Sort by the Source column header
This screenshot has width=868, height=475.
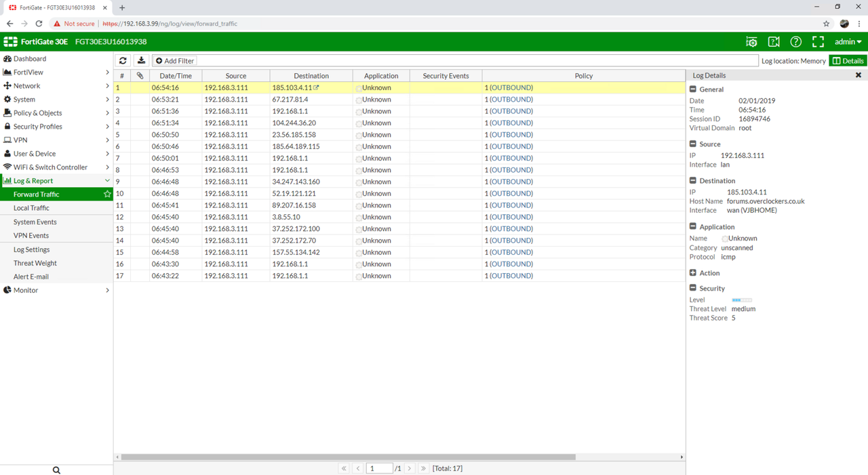point(236,76)
